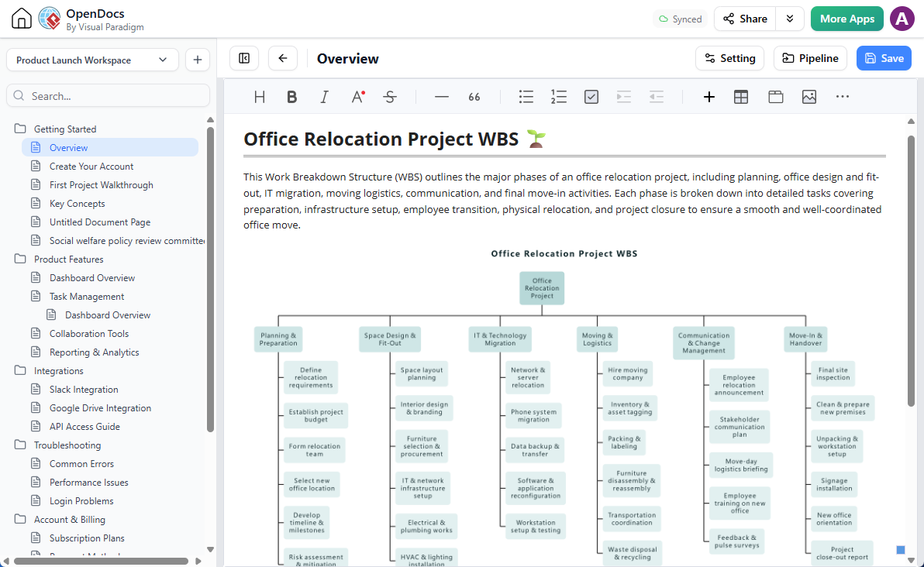Open Performance Issues page

88,483
